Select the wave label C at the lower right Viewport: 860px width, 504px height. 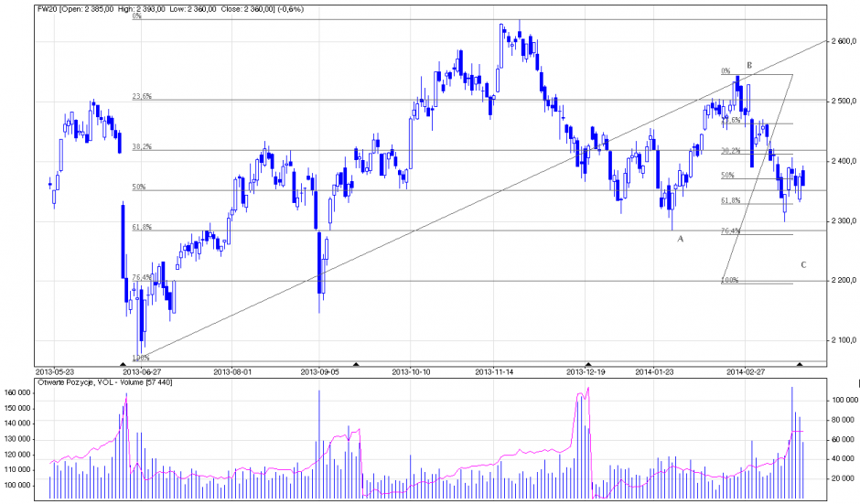tap(803, 265)
